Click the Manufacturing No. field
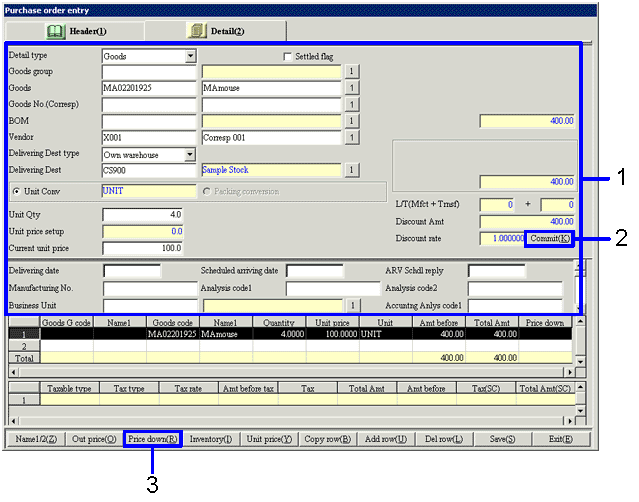 [150, 288]
